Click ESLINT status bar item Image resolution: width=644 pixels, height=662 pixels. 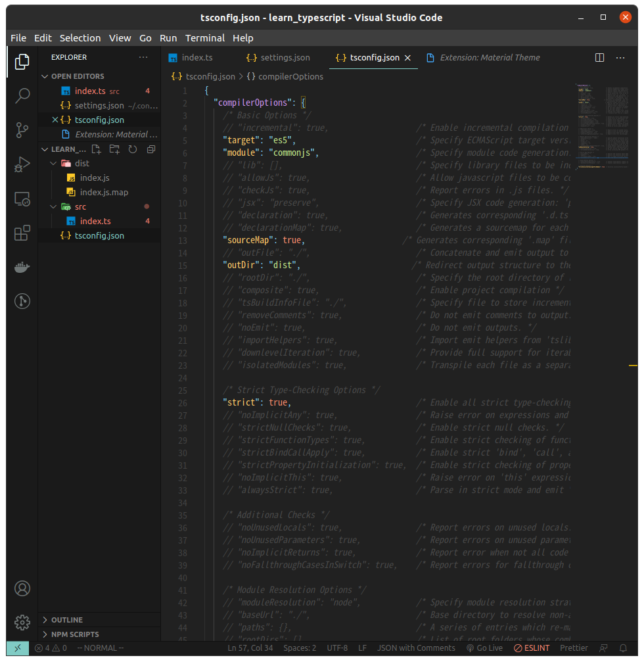(532, 648)
